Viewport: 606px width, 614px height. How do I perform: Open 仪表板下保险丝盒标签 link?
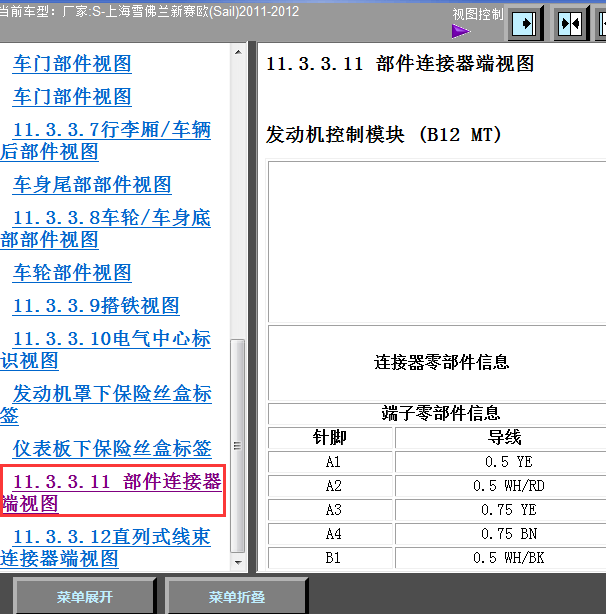112,449
